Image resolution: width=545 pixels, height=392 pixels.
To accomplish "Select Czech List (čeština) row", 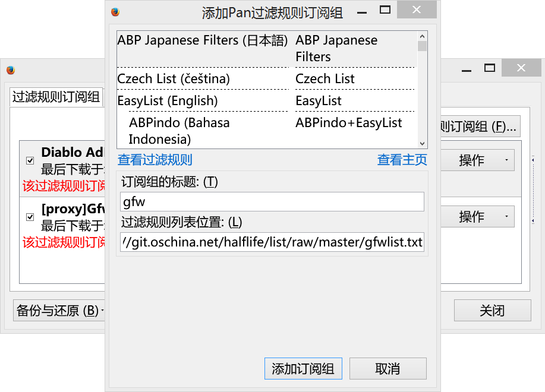I will coord(267,79).
